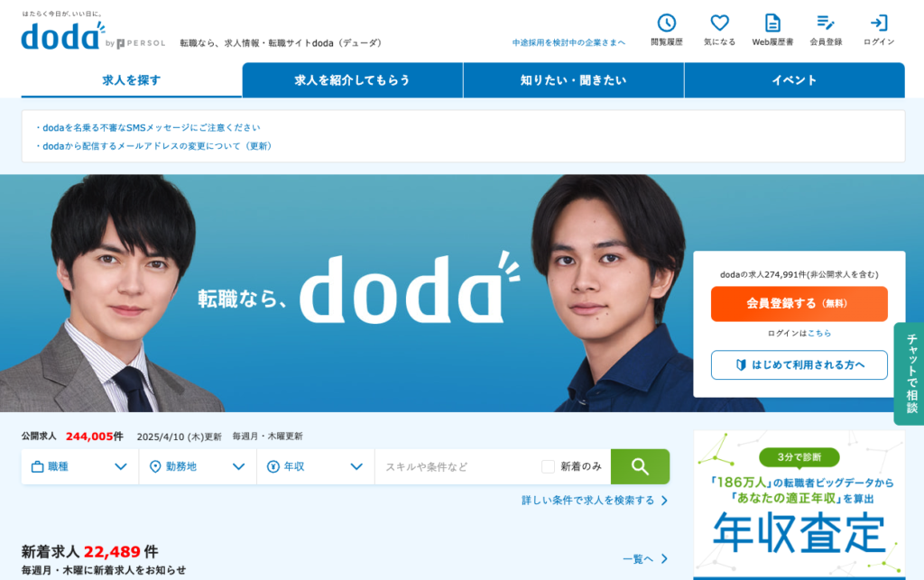
Task: Switch to the イベント tab
Action: 794,80
